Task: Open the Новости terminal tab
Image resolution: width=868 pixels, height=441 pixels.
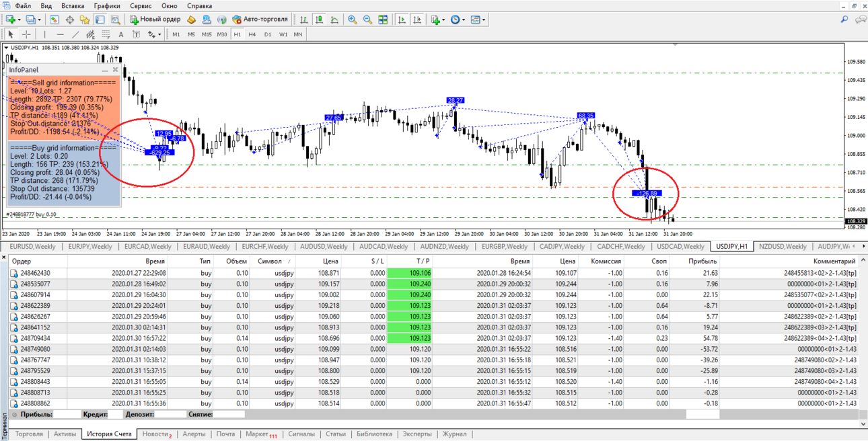Action: (157, 434)
